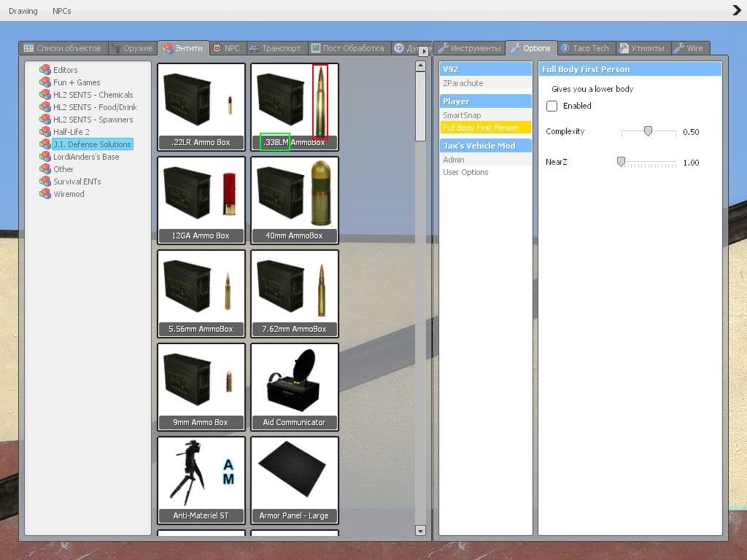Screen dimensions: 747x560
Task: Open the Пост Обработка tab
Action: coord(348,48)
